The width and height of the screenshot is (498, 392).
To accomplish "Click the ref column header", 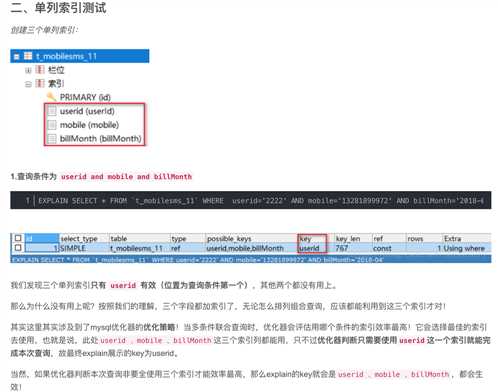I will pos(389,238).
